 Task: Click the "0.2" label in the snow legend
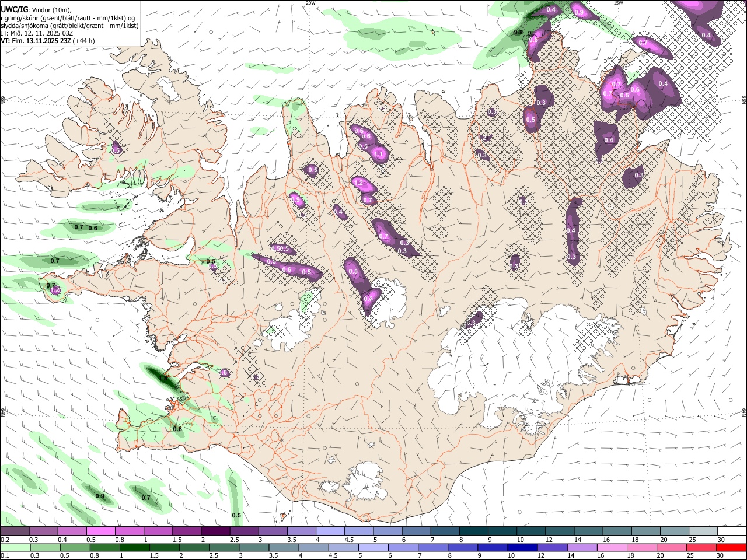(x=5, y=540)
